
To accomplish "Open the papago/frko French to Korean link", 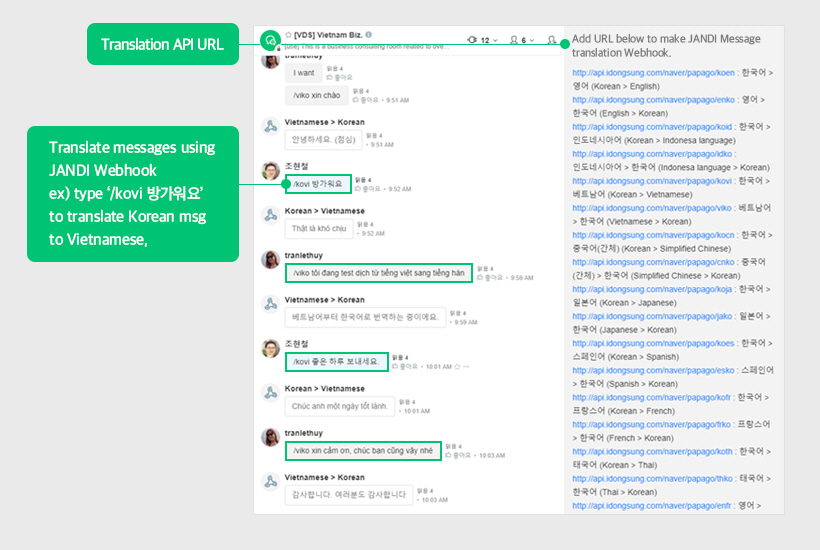I will point(652,425).
